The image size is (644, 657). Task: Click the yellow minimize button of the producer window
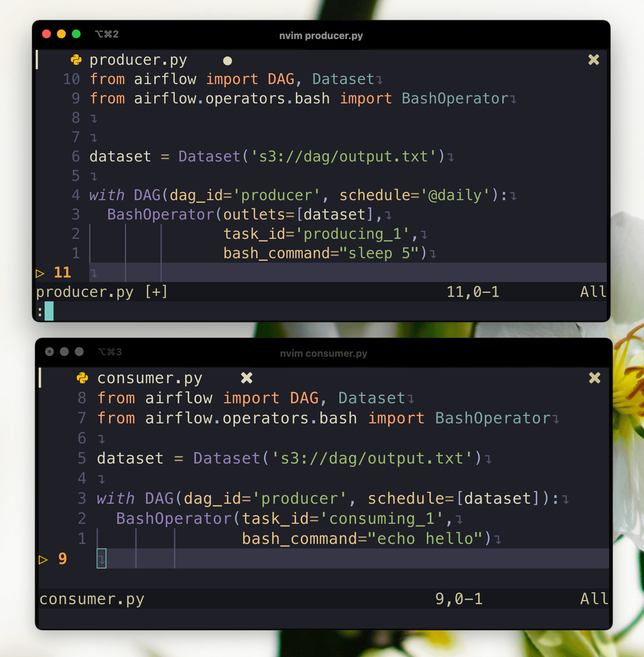[61, 34]
